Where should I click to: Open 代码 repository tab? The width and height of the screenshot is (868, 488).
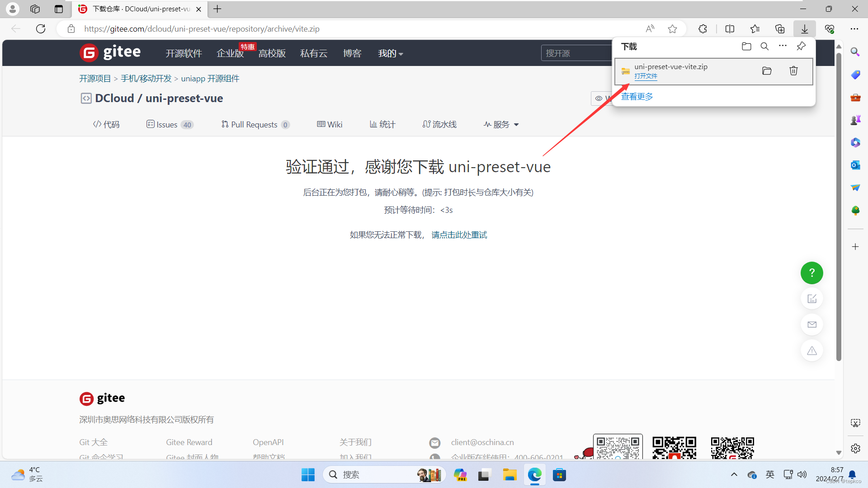pyautogui.click(x=106, y=124)
